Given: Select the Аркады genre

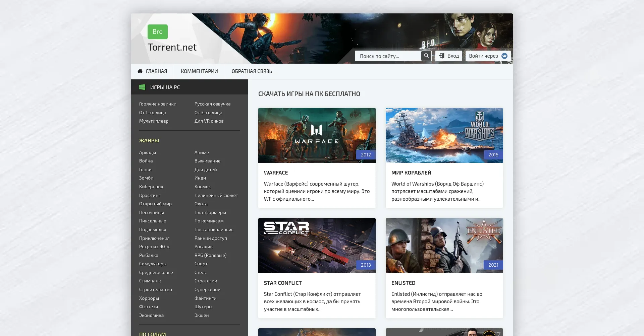Looking at the screenshot, I should coord(148,153).
